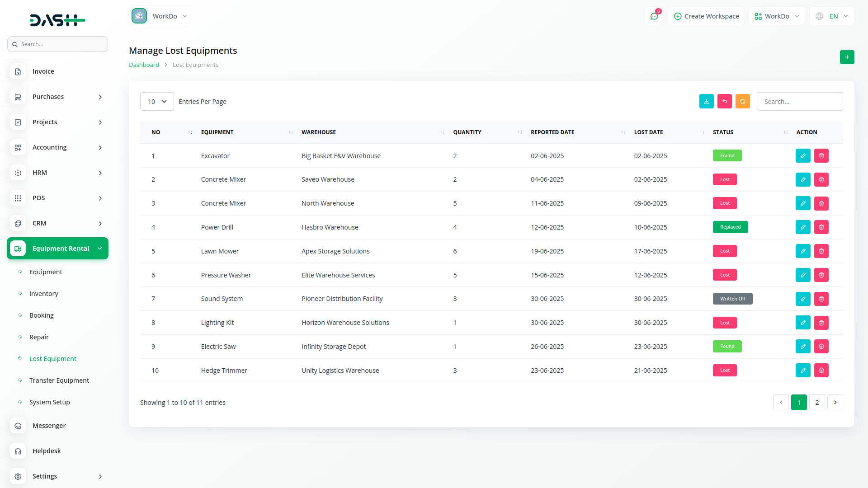Screen dimensions: 868x488
Task: Go to page 2 of results
Action: [816, 403]
